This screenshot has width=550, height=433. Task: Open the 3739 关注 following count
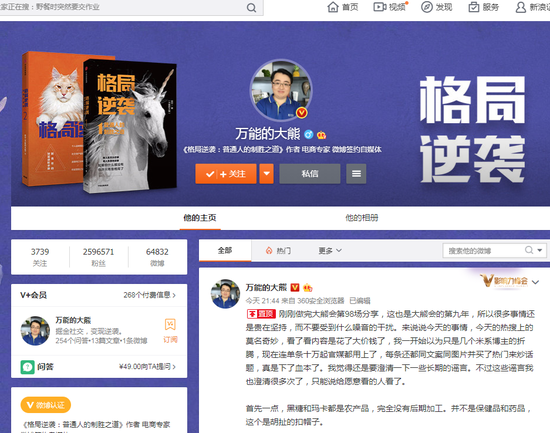click(x=40, y=257)
